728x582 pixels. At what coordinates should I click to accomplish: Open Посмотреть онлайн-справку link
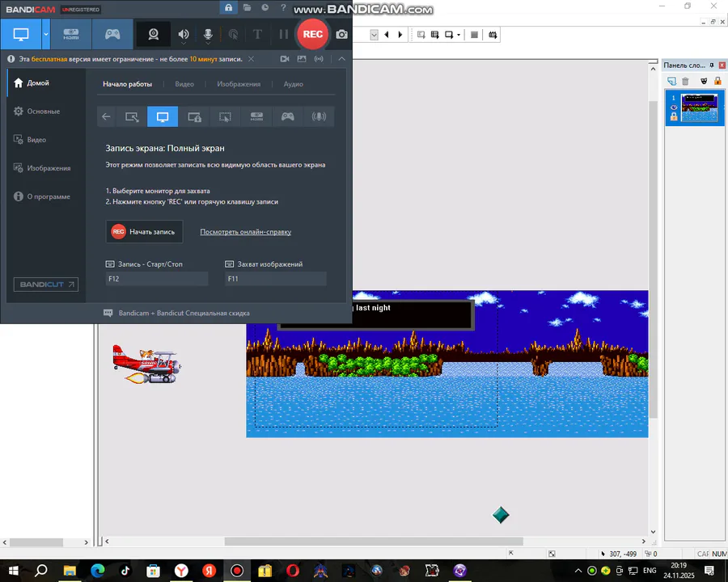pos(246,232)
